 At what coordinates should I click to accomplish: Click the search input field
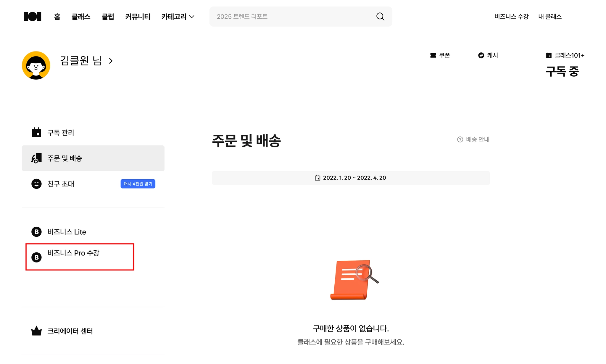[293, 17]
